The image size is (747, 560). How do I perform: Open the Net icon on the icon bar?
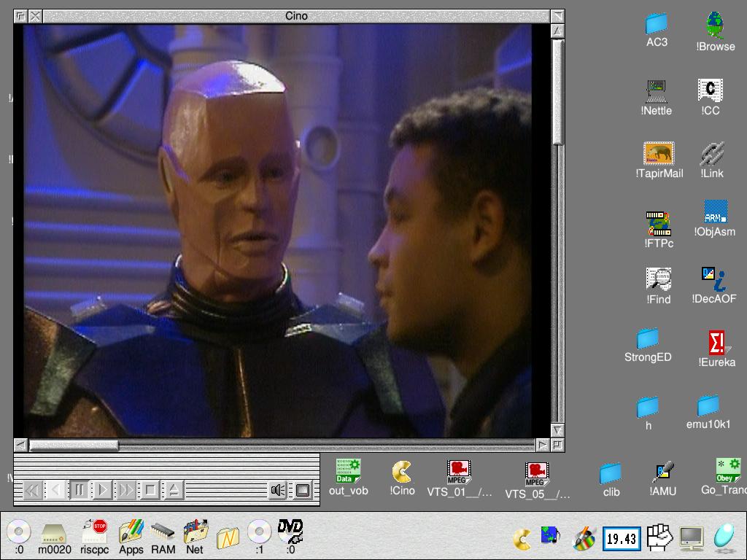195,537
